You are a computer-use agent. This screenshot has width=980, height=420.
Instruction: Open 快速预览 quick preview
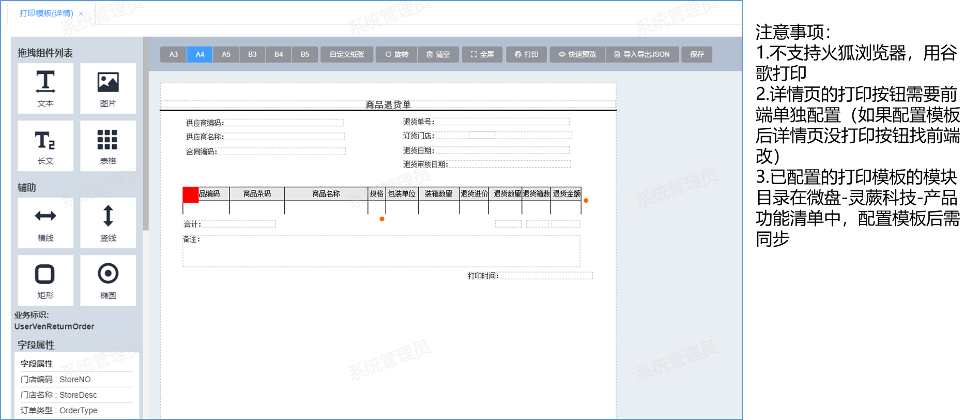coord(577,54)
